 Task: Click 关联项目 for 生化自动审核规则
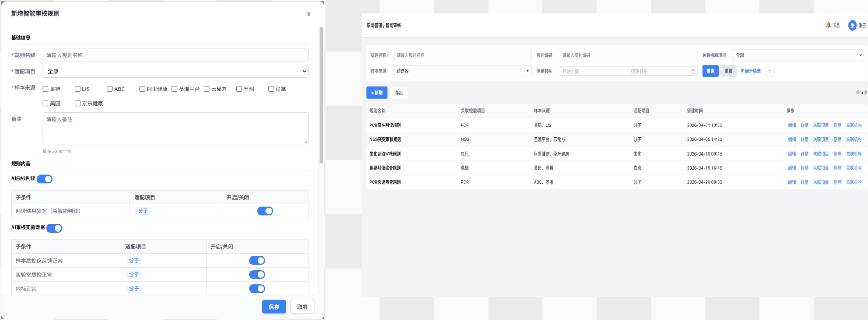coord(821,154)
